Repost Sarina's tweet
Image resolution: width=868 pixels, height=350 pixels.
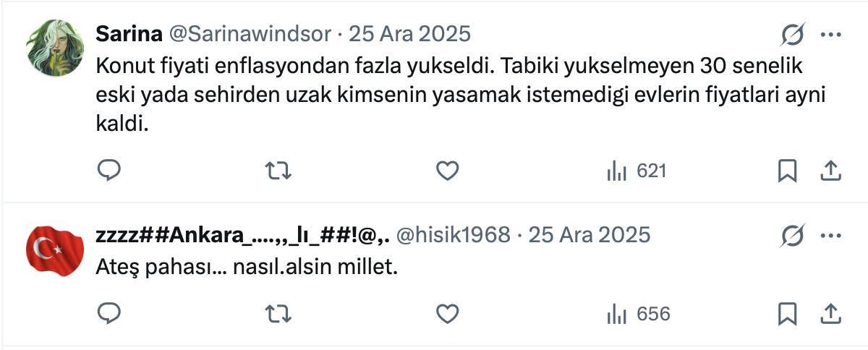278,171
